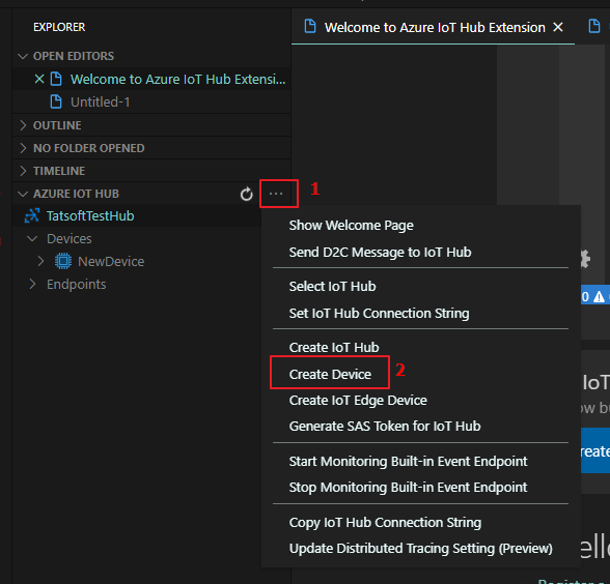Select Start Monitoring Built-in Event Endpoint
The image size is (610, 584).
[x=408, y=461]
